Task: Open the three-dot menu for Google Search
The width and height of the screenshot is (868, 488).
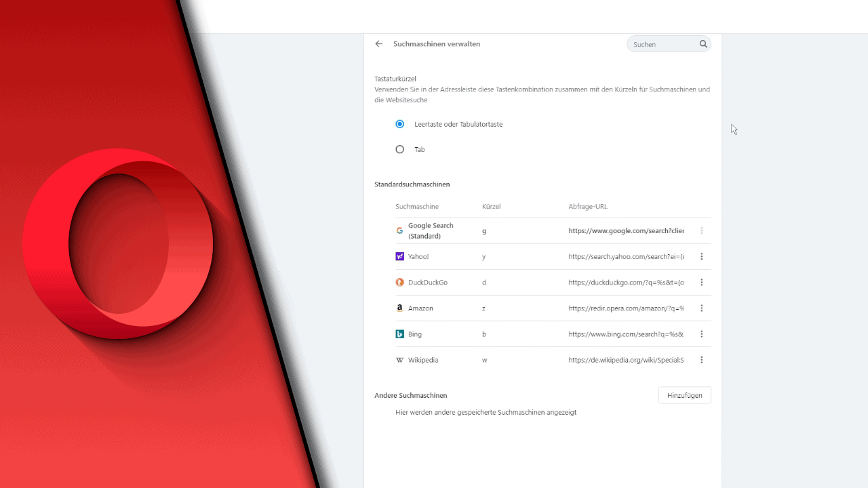Action: coord(702,231)
